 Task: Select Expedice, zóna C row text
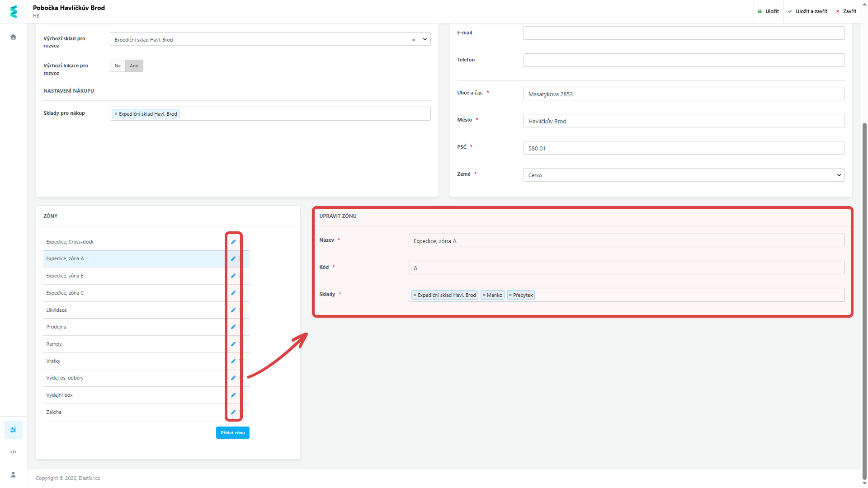pyautogui.click(x=65, y=293)
